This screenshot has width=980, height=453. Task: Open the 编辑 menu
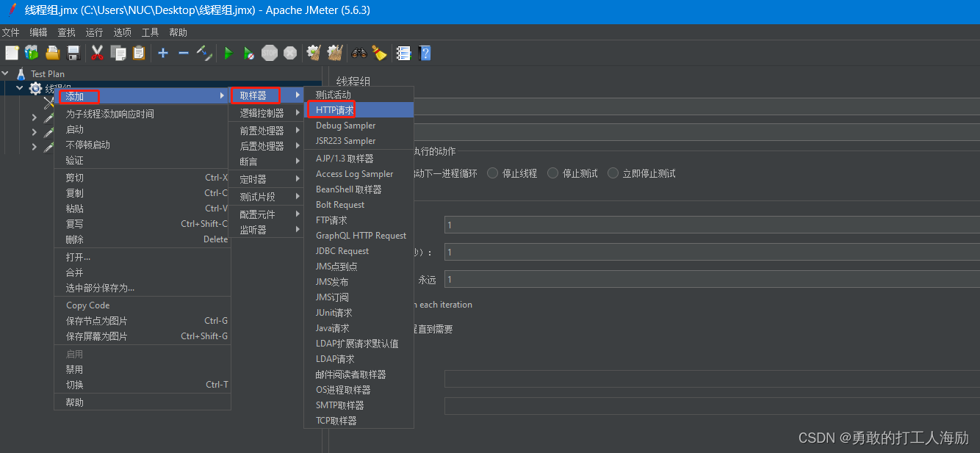pyautogui.click(x=38, y=32)
